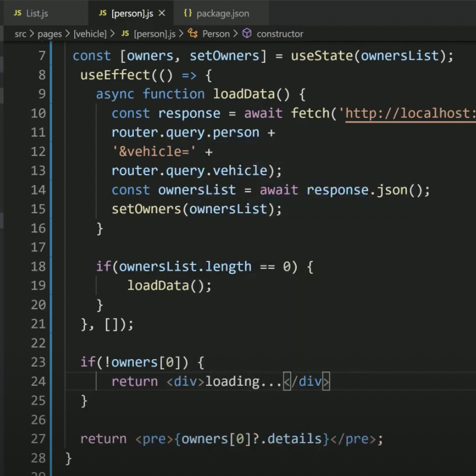Viewport: 476px width, 476px height.
Task: Open the Person class breadcrumb
Action: 216,33
